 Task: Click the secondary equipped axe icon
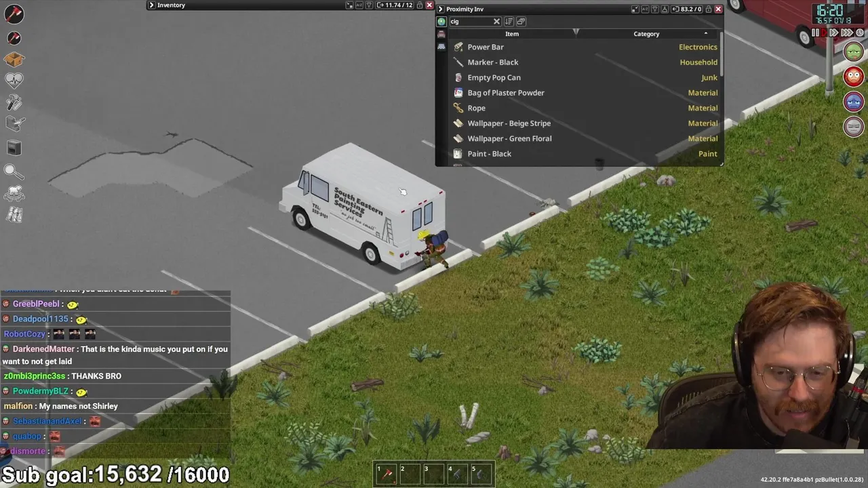click(x=14, y=38)
